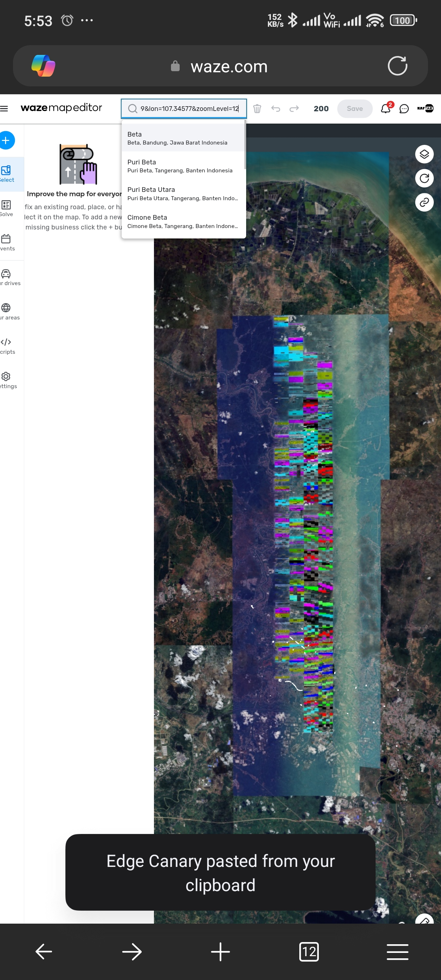The image size is (441, 980).
Task: Click the Save button
Action: pyautogui.click(x=354, y=109)
